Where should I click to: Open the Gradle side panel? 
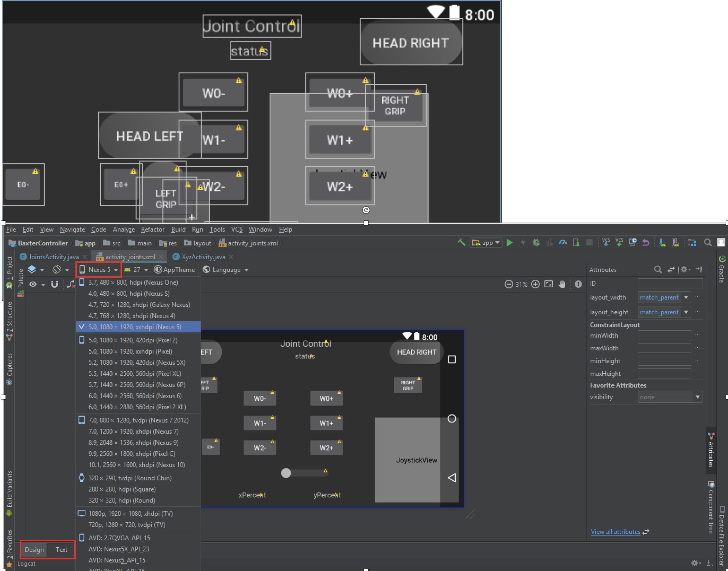click(722, 270)
